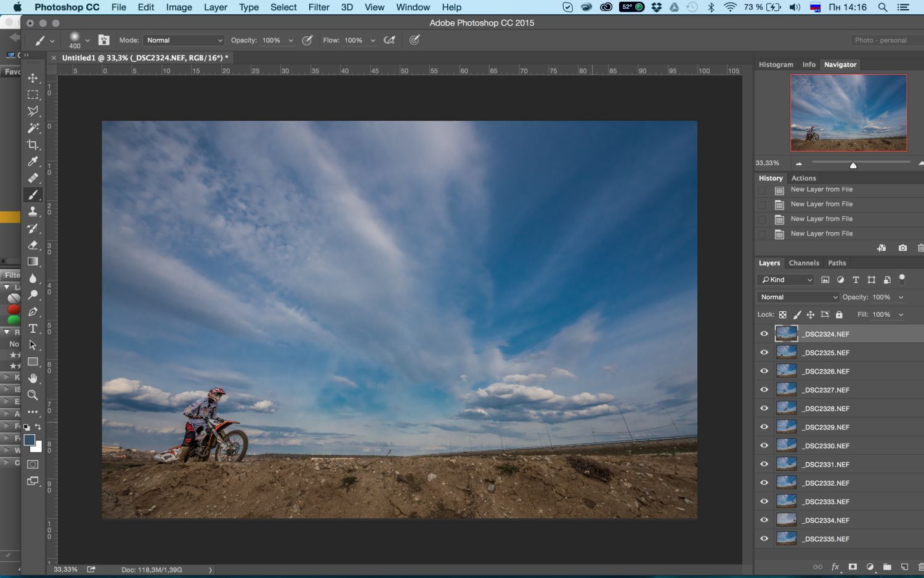Choose the Eyedropper tool
This screenshot has height=578, width=924.
click(x=33, y=161)
